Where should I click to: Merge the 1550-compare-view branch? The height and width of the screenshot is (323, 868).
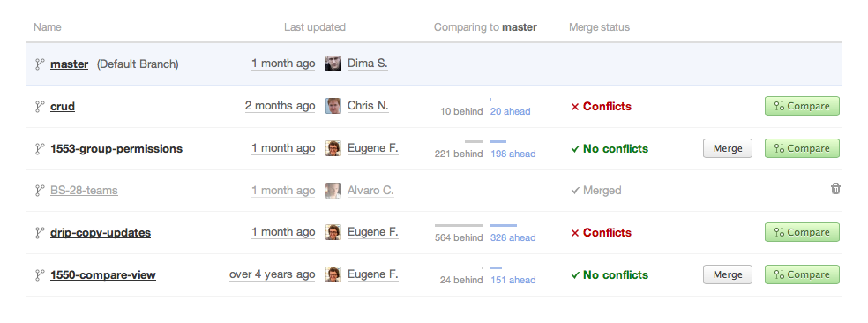pos(728,274)
